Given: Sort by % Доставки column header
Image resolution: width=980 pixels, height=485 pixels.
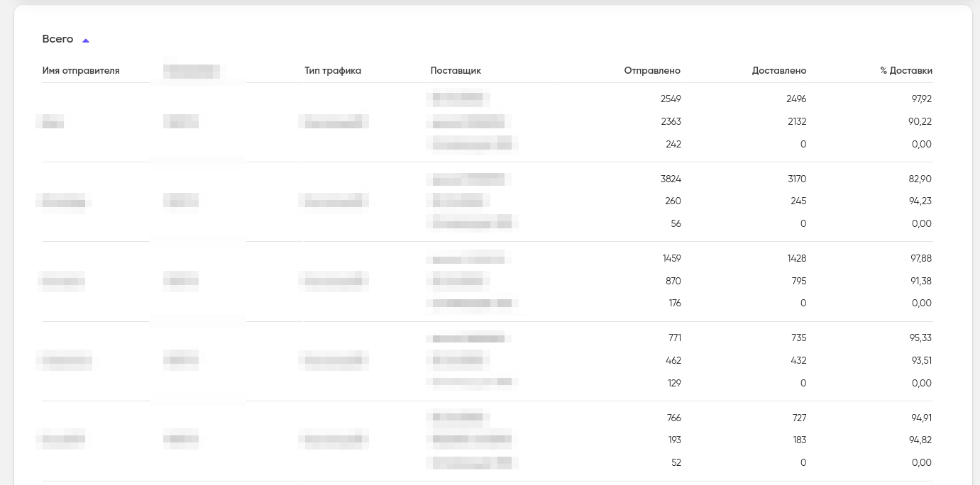Looking at the screenshot, I should coord(905,70).
